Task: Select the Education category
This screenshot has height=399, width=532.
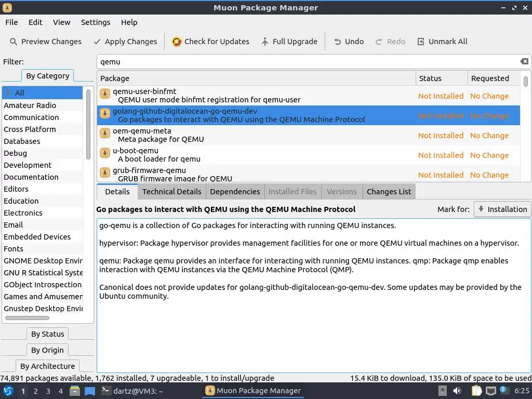Action: pos(43,201)
